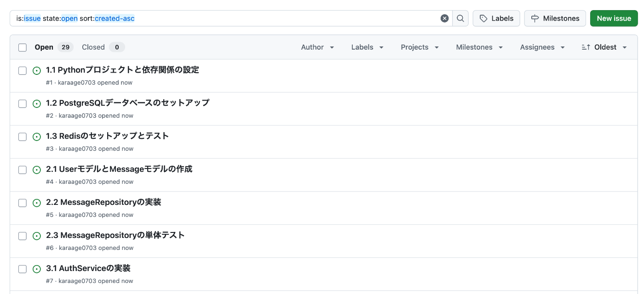Click open-issue icon beside 2.3 MessageRepositoryの単体テスト
The width and height of the screenshot is (644, 294).
(x=37, y=236)
